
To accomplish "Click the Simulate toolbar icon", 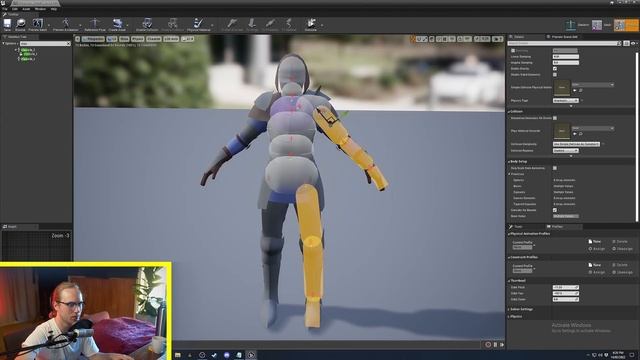I will [311, 24].
